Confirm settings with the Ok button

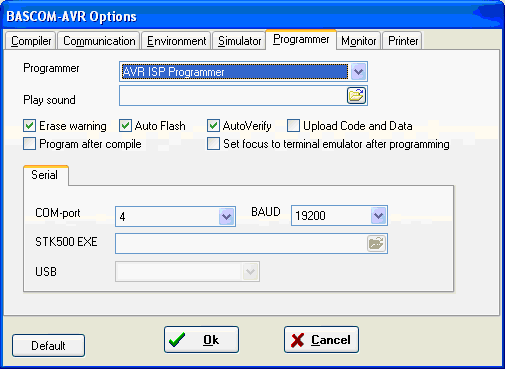click(201, 340)
